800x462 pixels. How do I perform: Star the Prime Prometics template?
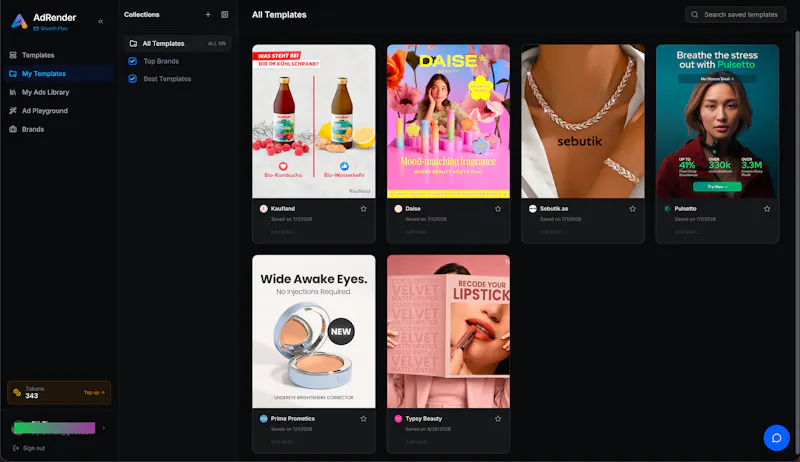[x=364, y=419]
